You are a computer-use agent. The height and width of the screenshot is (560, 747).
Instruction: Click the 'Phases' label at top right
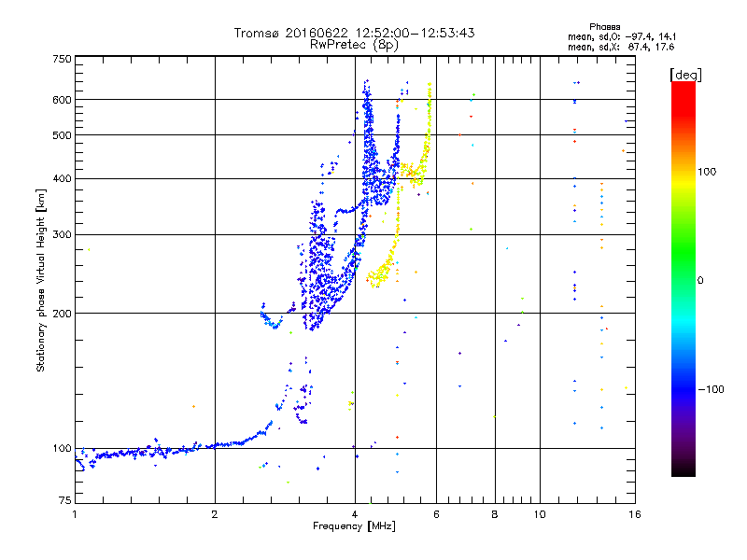(604, 27)
